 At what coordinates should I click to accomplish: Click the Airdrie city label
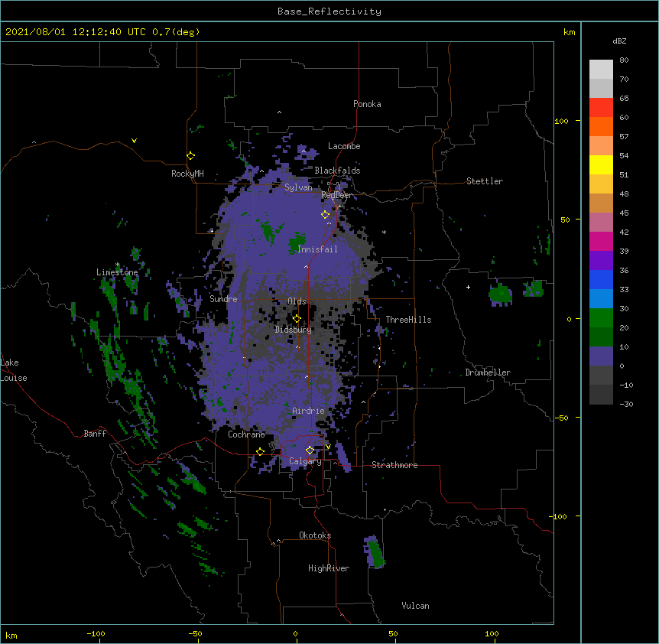coord(308,411)
